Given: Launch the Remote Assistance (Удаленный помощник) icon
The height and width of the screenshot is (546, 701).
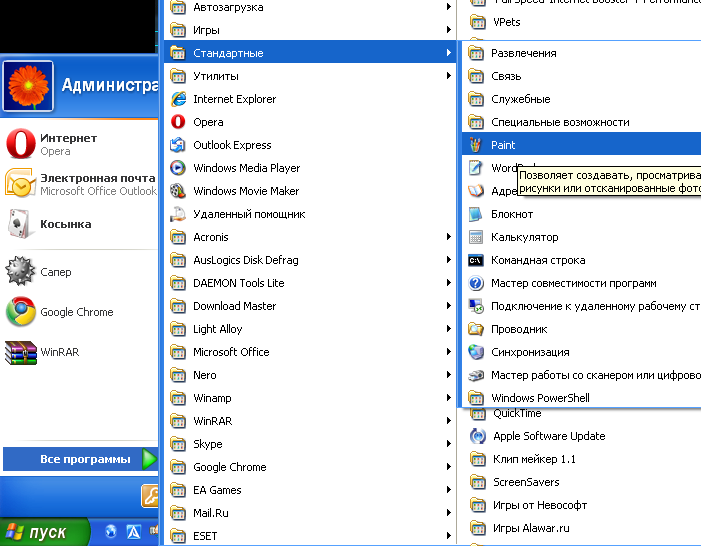Looking at the screenshot, I should pyautogui.click(x=178, y=214).
